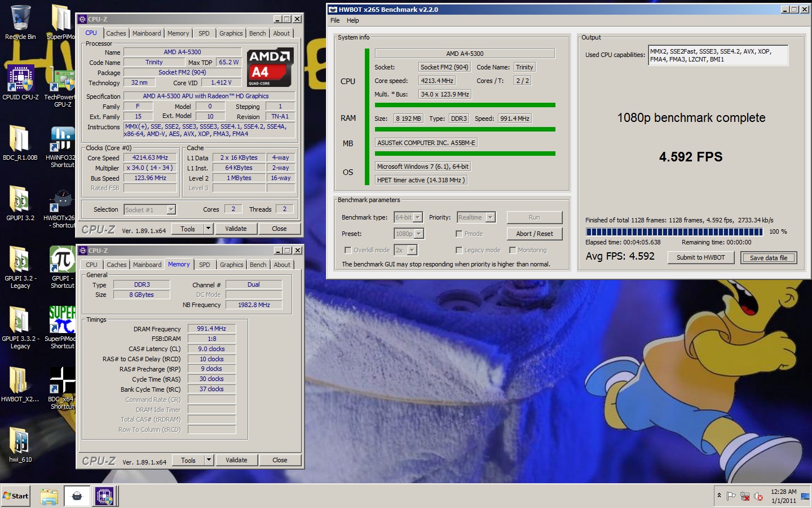Viewport: 812px width, 508px height.
Task: Launch HWBOTx265 shortcut icon on desktop
Action: (61, 207)
